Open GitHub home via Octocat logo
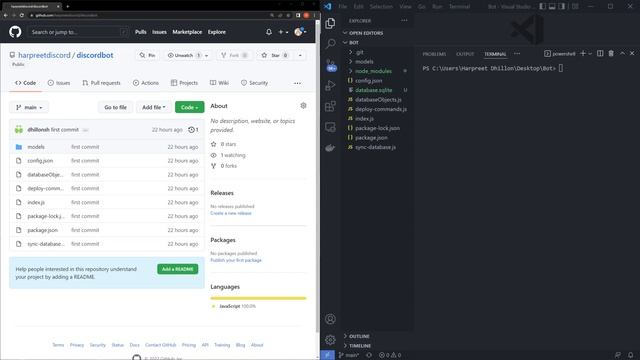The height and width of the screenshot is (360, 640). [x=15, y=32]
